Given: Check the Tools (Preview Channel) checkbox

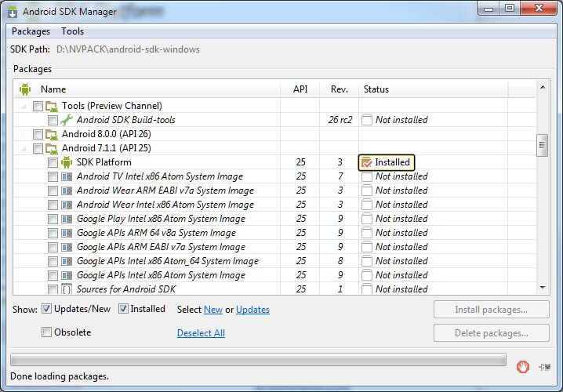Looking at the screenshot, I should click(38, 107).
